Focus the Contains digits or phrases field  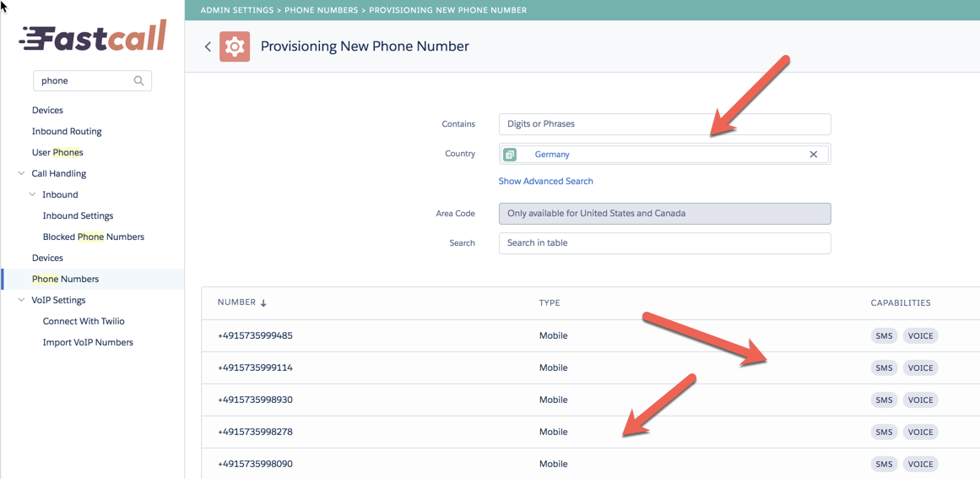tap(665, 124)
